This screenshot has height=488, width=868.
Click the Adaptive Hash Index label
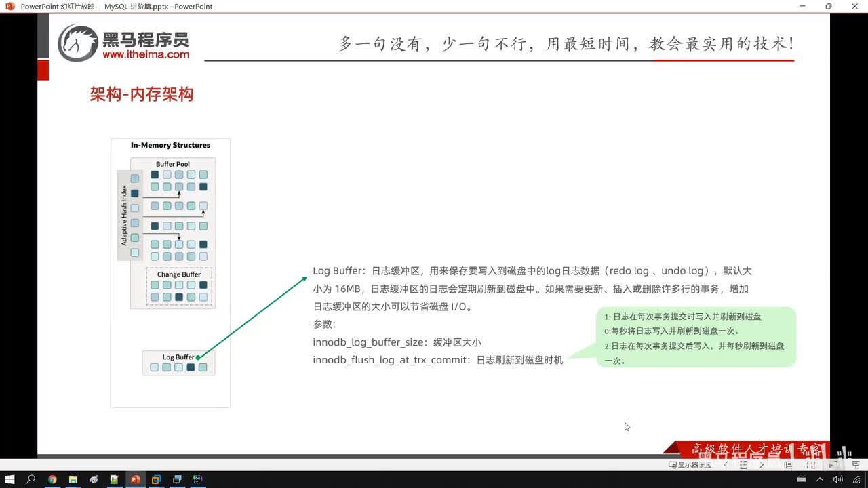124,216
